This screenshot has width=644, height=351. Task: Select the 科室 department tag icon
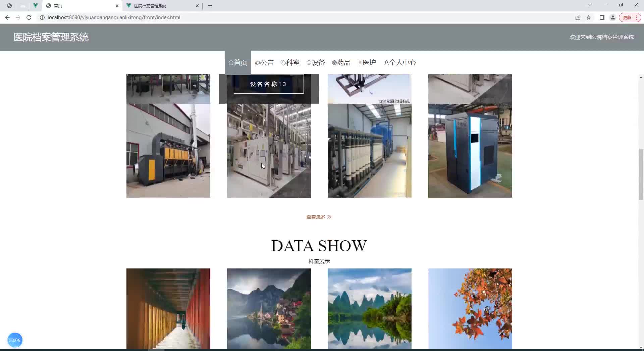[283, 62]
